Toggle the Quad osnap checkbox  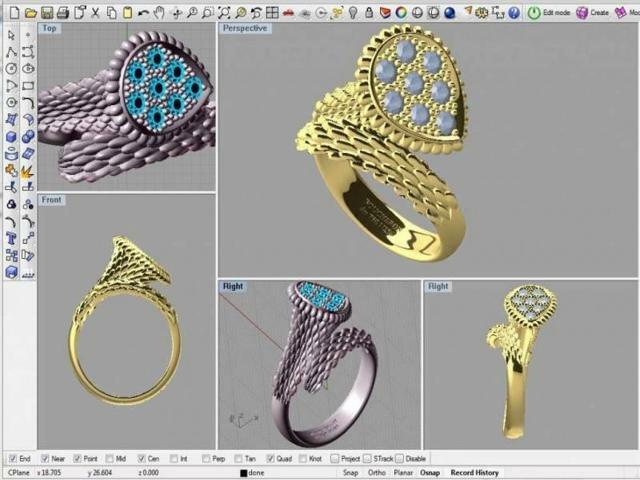click(x=270, y=459)
